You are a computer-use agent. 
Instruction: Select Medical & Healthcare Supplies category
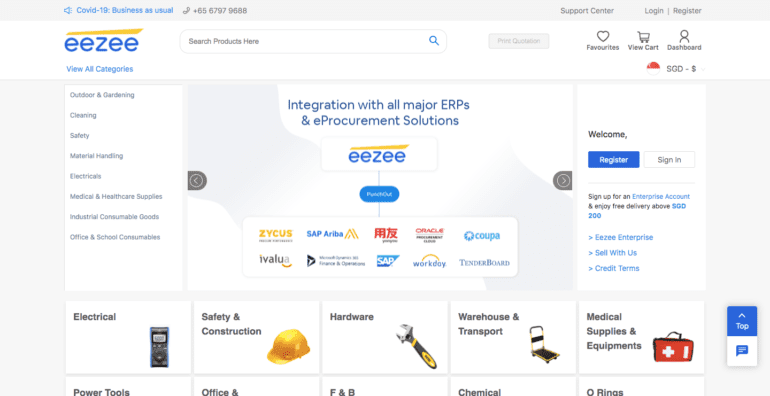tap(116, 197)
